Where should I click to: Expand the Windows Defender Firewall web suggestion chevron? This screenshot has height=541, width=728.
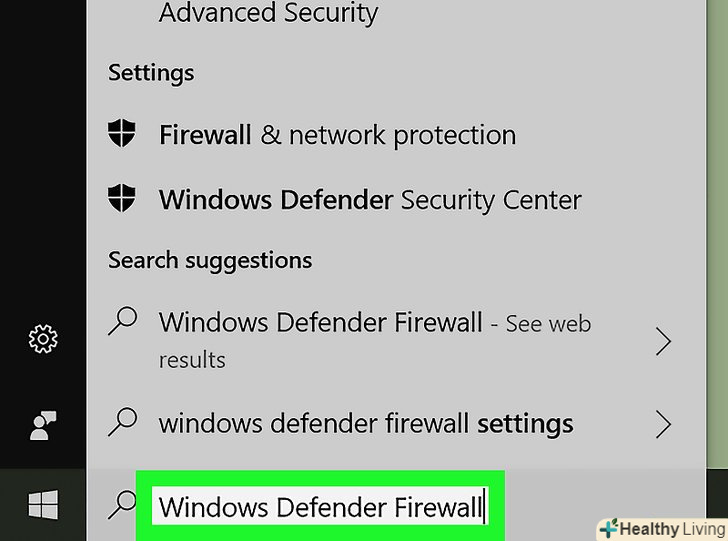click(x=662, y=343)
